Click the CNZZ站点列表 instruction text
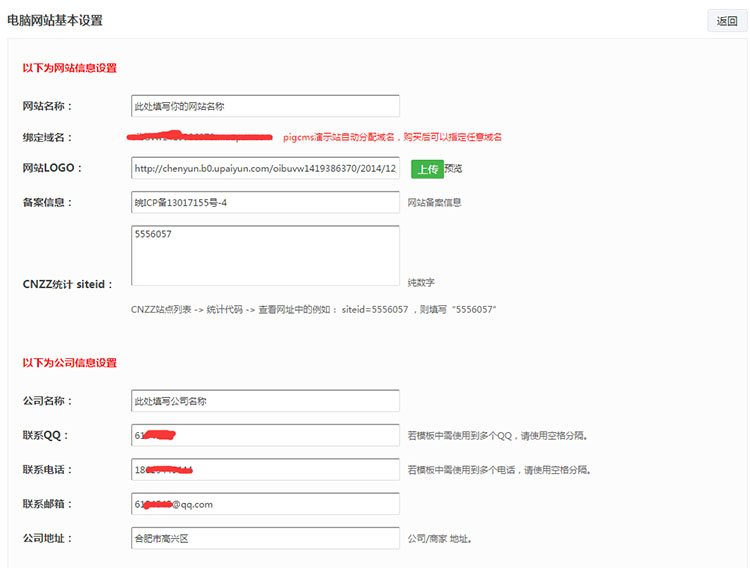Image resolution: width=750 pixels, height=568 pixels. (313, 310)
